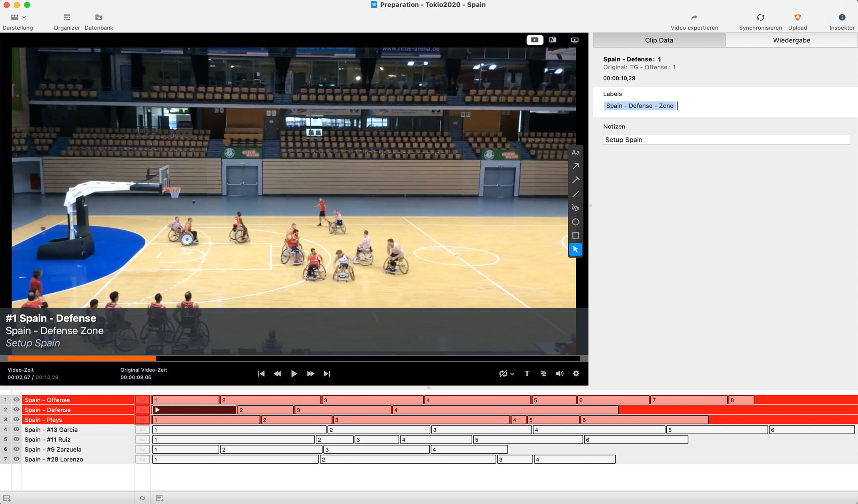Open the player settings gear
This screenshot has height=504, width=858.
pos(576,373)
